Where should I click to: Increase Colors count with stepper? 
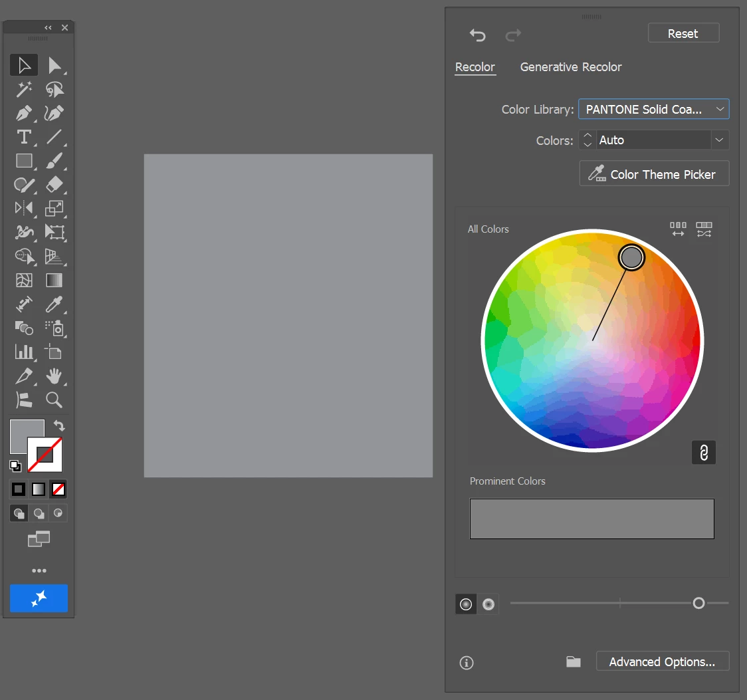(x=587, y=136)
